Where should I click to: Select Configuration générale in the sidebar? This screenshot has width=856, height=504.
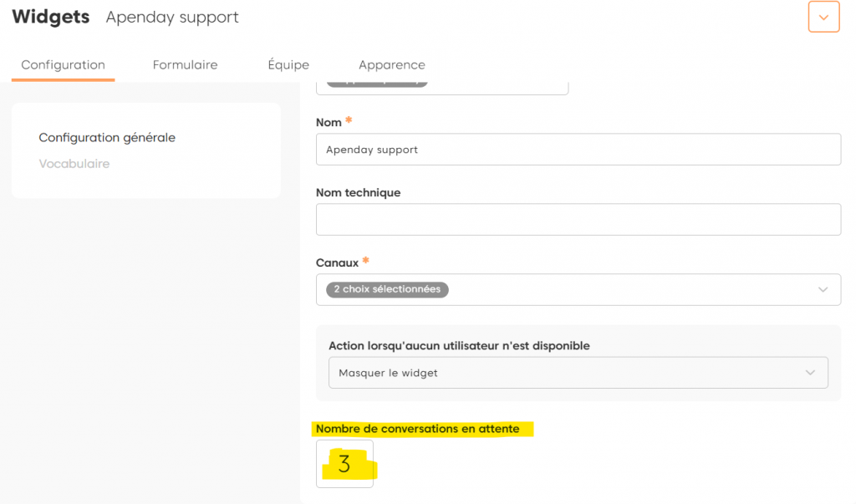[107, 138]
